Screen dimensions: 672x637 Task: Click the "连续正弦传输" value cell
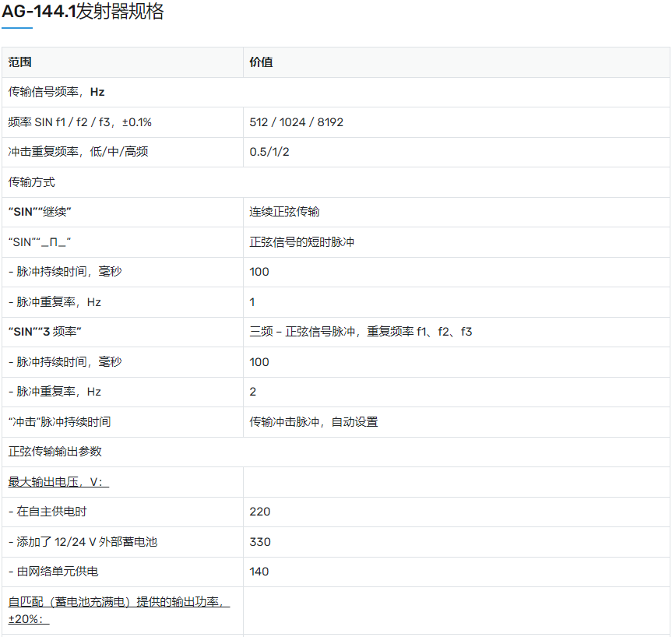click(x=284, y=212)
